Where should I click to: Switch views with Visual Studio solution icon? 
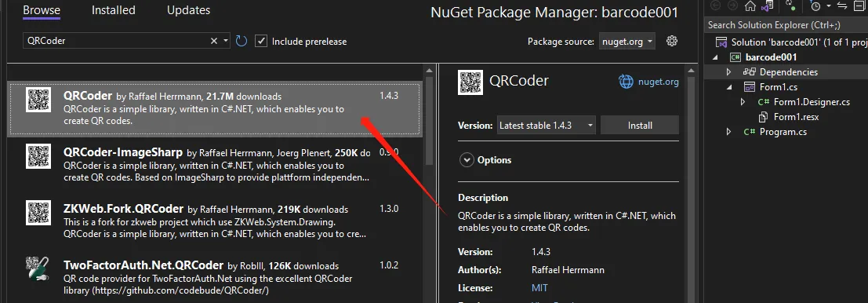(x=768, y=6)
